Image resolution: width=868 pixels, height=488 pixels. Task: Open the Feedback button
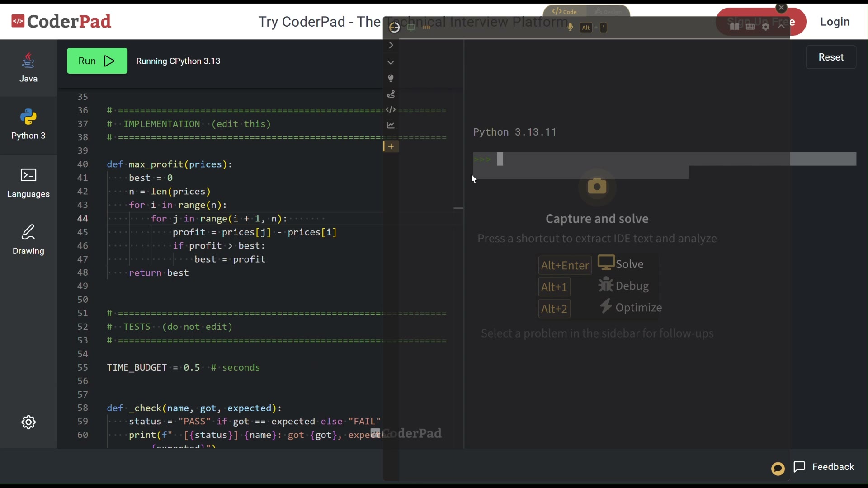[824, 467]
